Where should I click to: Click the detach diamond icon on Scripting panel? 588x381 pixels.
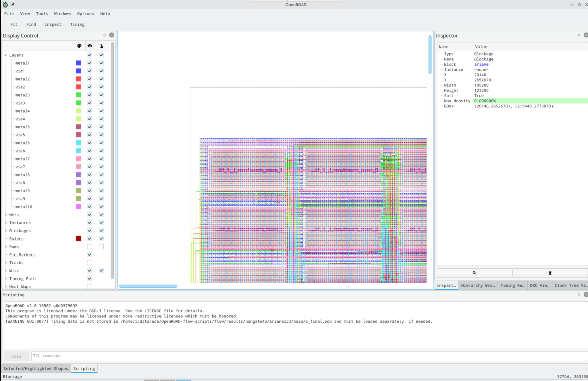579,294
